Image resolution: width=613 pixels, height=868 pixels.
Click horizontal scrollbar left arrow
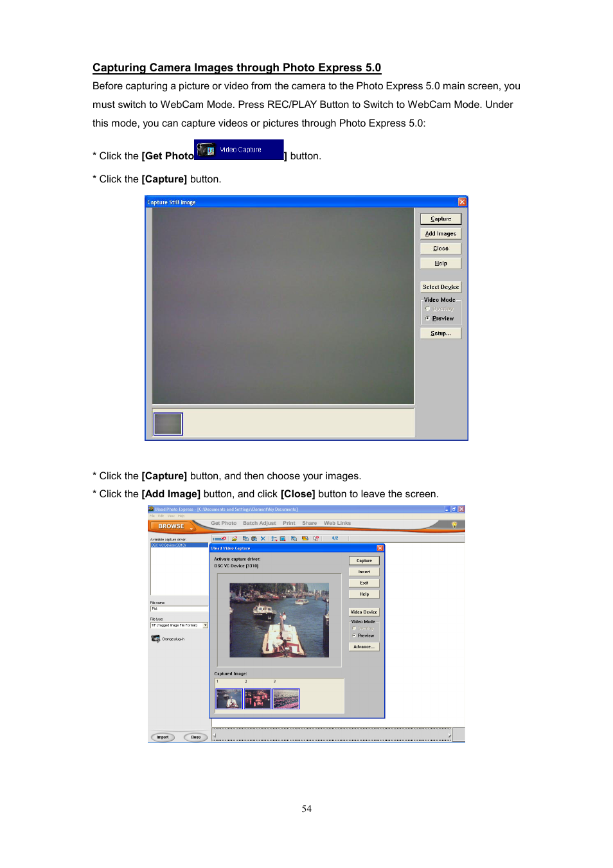pyautogui.click(x=215, y=734)
